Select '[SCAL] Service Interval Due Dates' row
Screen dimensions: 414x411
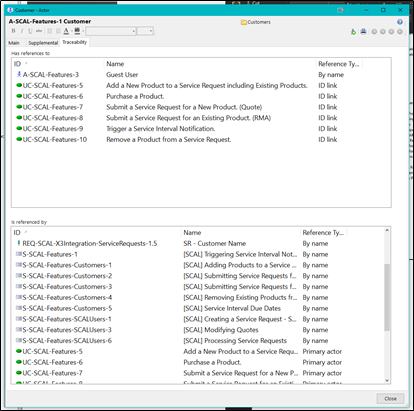click(x=198, y=308)
